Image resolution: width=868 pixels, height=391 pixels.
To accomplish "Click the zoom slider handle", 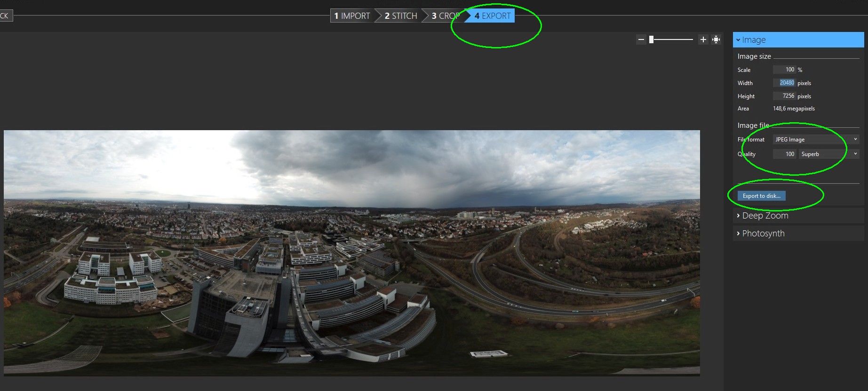I will (x=652, y=40).
